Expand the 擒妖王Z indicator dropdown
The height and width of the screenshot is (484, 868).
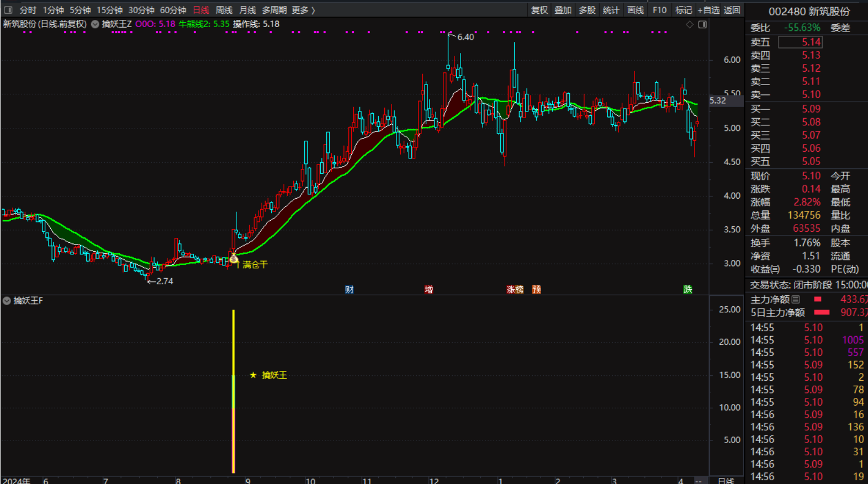pos(95,24)
